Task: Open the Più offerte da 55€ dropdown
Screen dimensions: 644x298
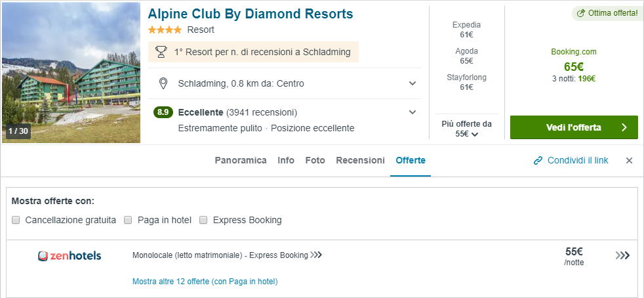Action: pyautogui.click(x=467, y=129)
